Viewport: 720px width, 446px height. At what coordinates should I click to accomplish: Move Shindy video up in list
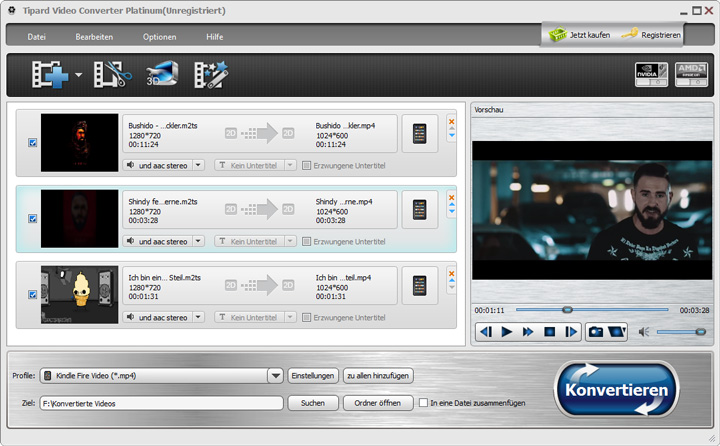tap(452, 204)
